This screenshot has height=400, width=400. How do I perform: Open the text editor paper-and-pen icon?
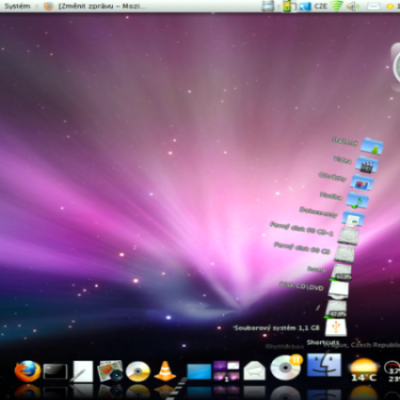(x=82, y=371)
